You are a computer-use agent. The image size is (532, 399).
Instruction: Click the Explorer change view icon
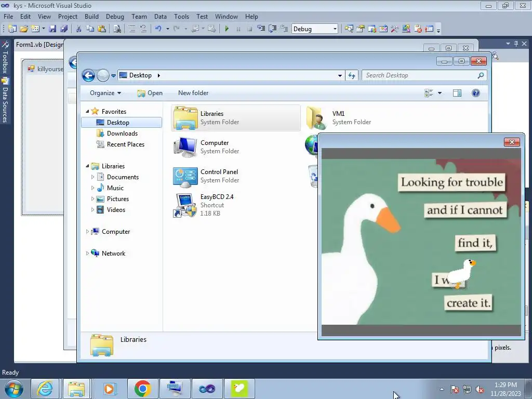429,93
